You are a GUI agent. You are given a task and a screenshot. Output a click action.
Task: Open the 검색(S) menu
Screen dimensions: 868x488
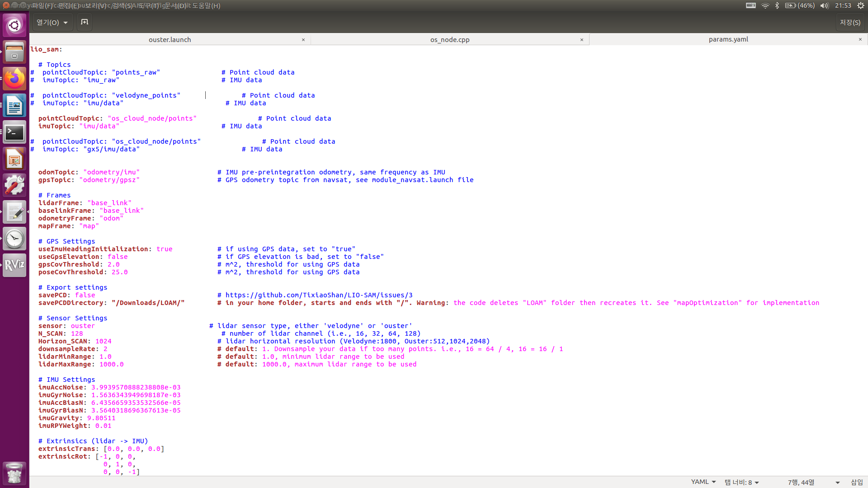(123, 5)
